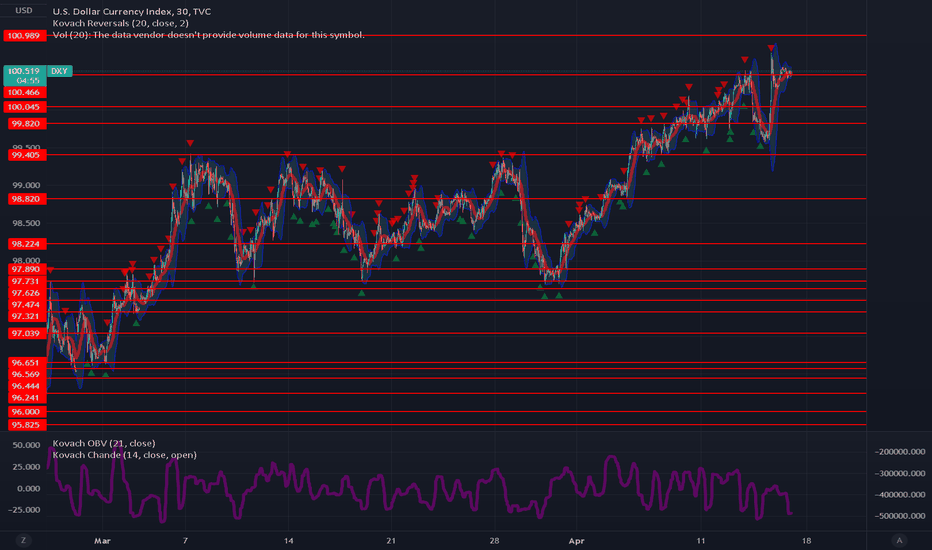Image resolution: width=932 pixels, height=550 pixels.
Task: Select the 97.626 red price label
Action: [x=26, y=293]
